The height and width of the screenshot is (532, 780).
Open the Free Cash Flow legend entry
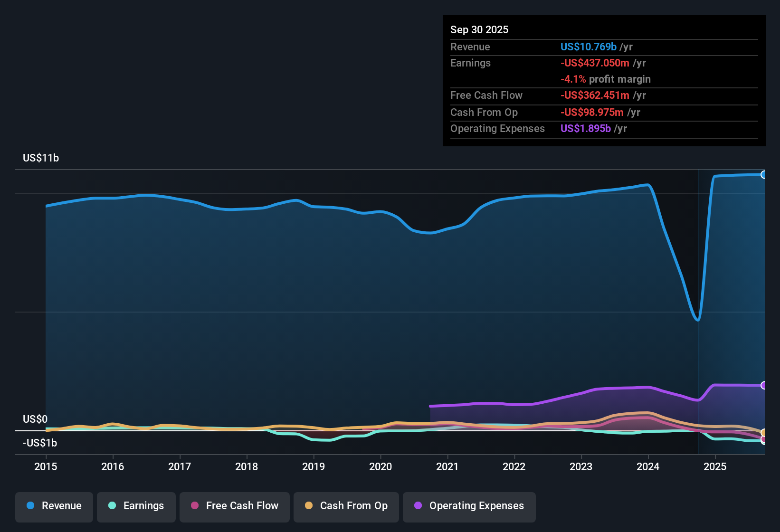point(234,506)
